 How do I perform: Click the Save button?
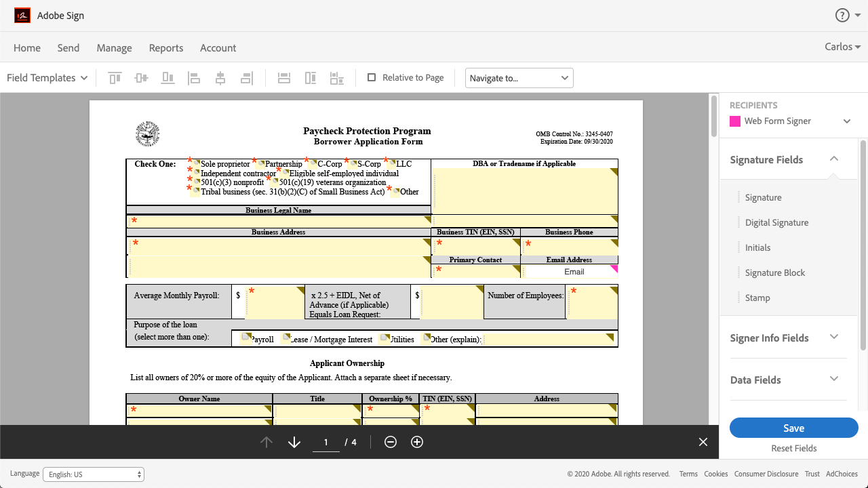[x=793, y=428]
